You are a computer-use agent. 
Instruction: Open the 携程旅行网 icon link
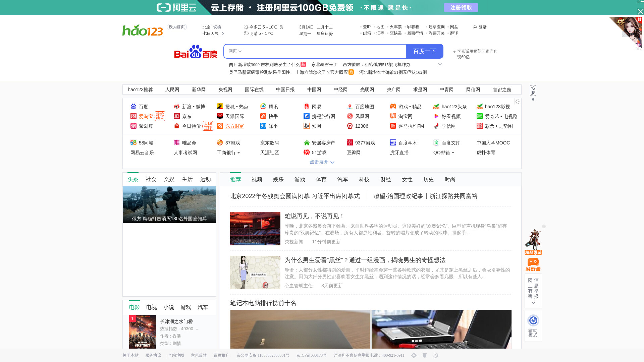307,116
